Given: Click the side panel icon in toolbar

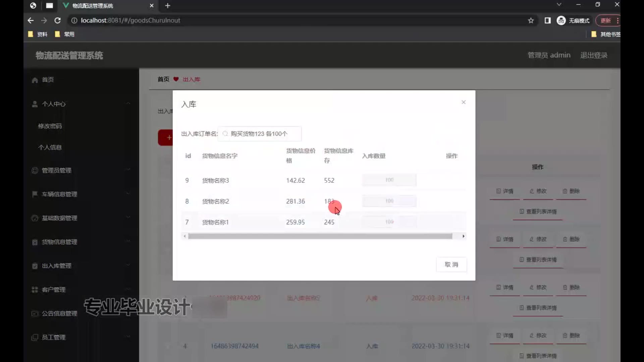Looking at the screenshot, I should point(548,20).
